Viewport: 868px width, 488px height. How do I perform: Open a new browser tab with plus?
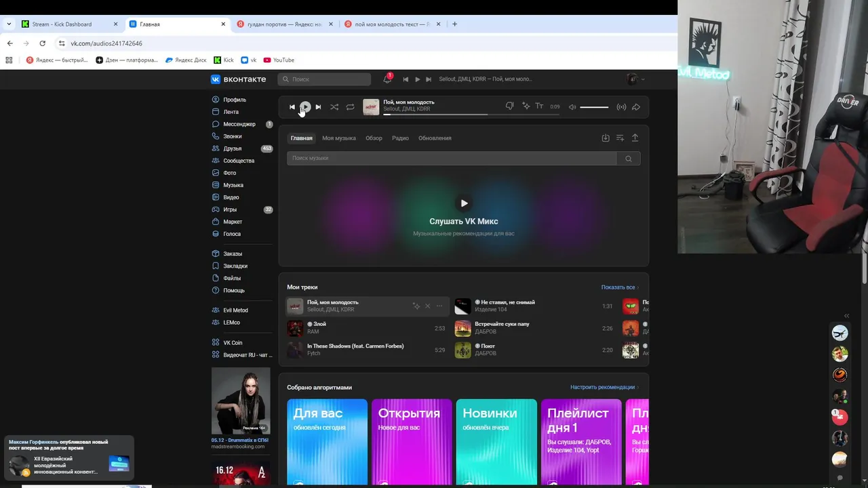(454, 24)
